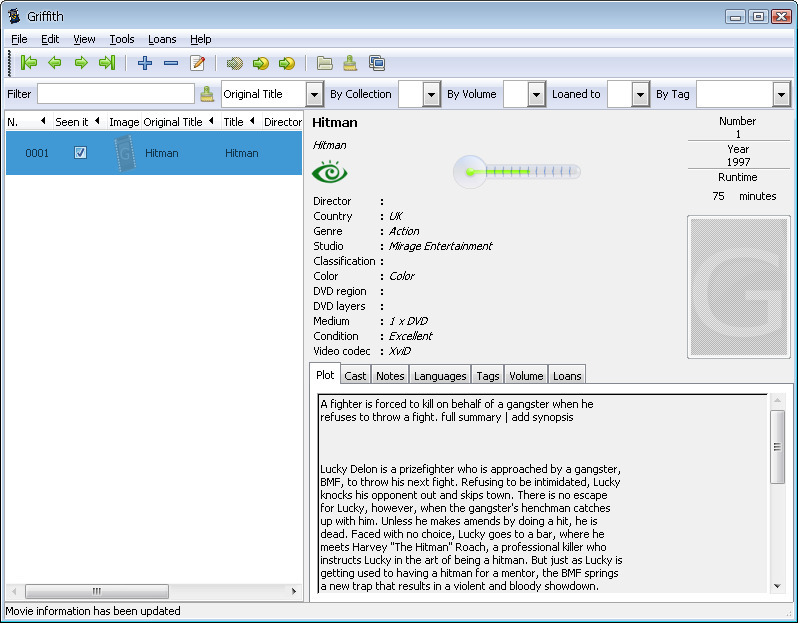Open the Loans menu
Image resolution: width=798 pixels, height=623 pixels.
[x=162, y=39]
